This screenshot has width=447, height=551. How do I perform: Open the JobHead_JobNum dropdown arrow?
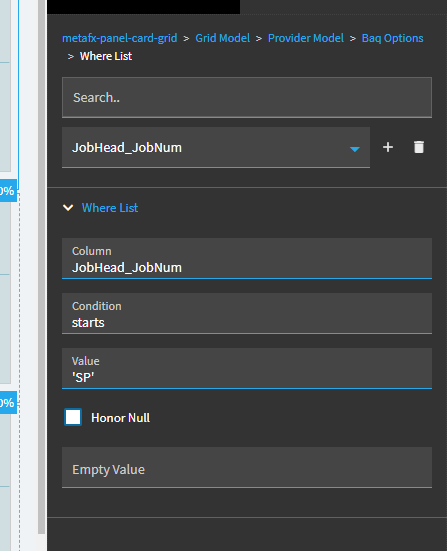tap(355, 149)
